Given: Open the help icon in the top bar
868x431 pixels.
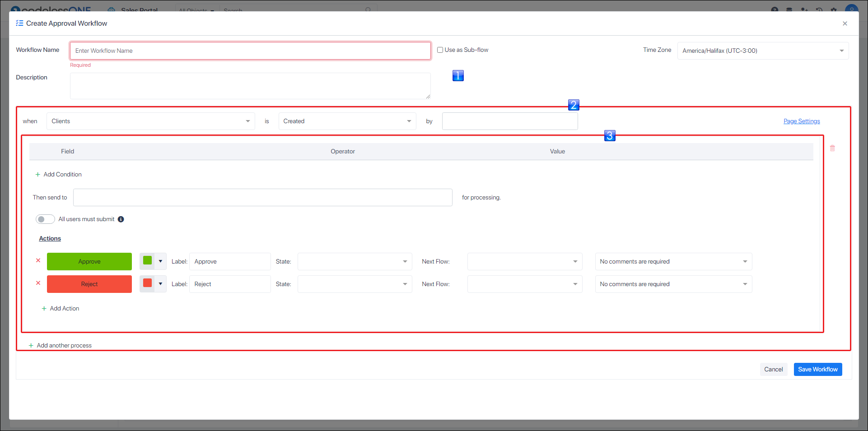Looking at the screenshot, I should coord(774,9).
